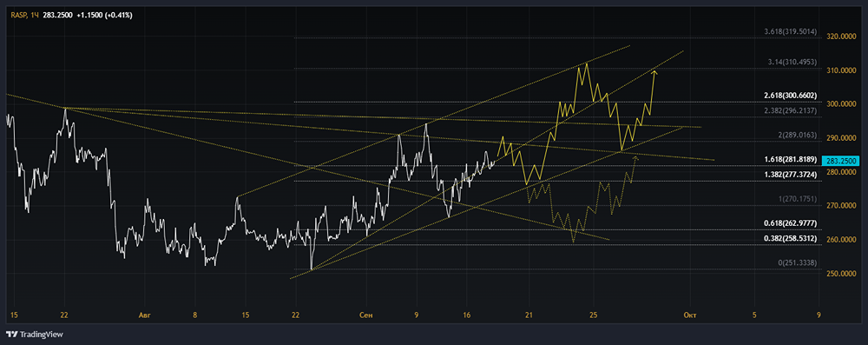Click the Авг label on time axis
Screen dimensions: 868x345
tap(144, 315)
